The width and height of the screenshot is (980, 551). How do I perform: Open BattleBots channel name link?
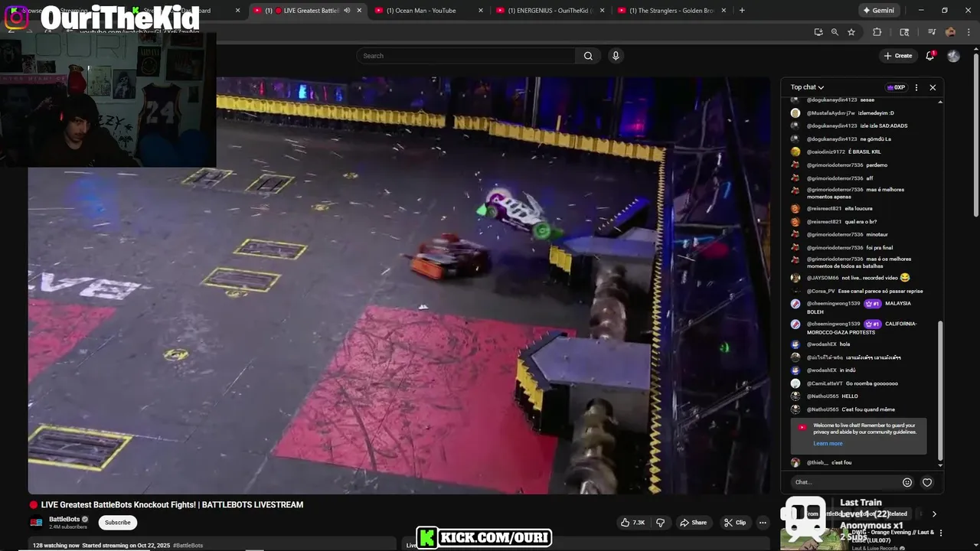[x=64, y=520]
